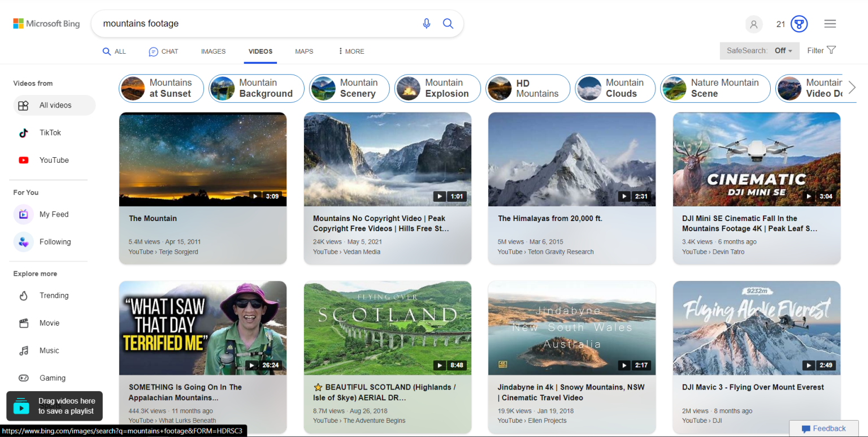Open TikTok videos from the sidebar

[x=23, y=132]
